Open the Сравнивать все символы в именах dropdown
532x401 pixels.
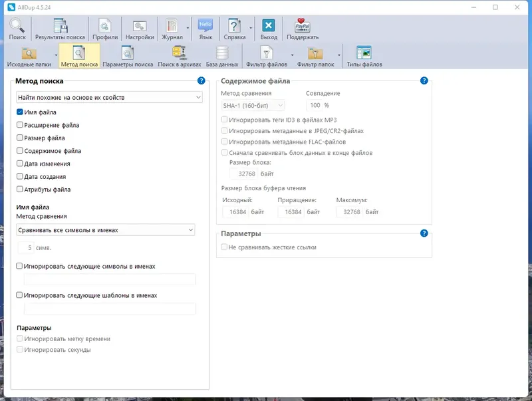coord(106,230)
